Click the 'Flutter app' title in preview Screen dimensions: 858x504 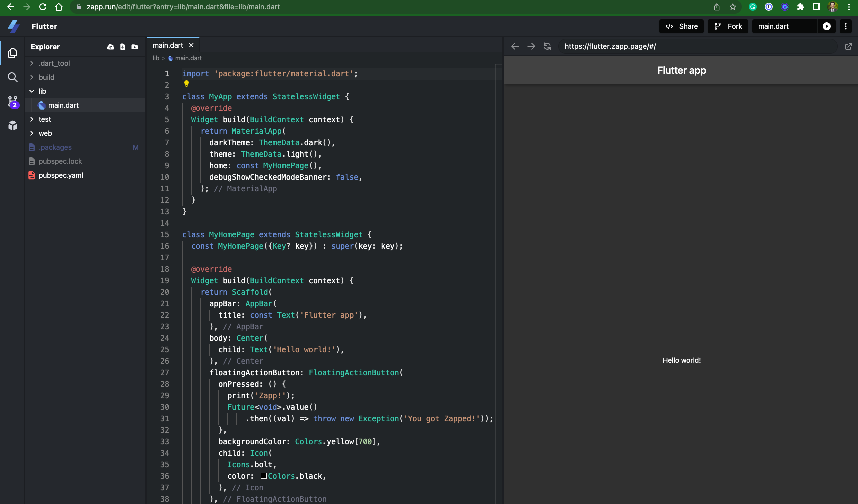682,70
